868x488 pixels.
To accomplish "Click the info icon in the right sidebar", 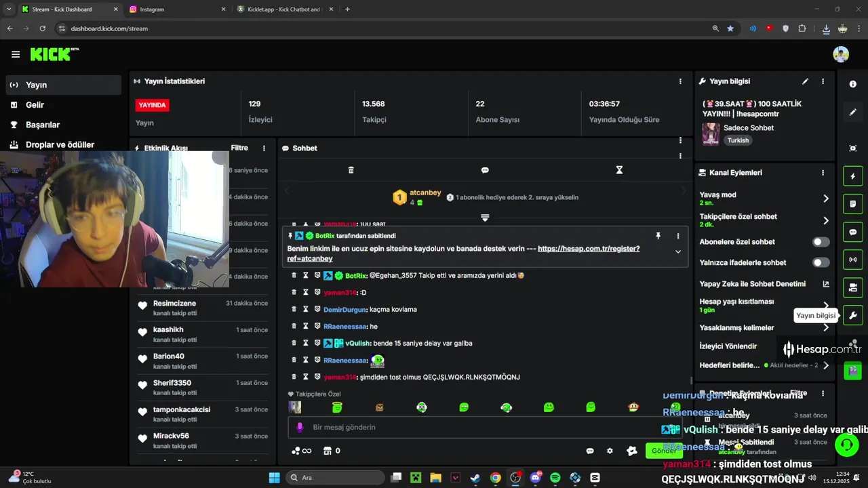I will coord(853,84).
